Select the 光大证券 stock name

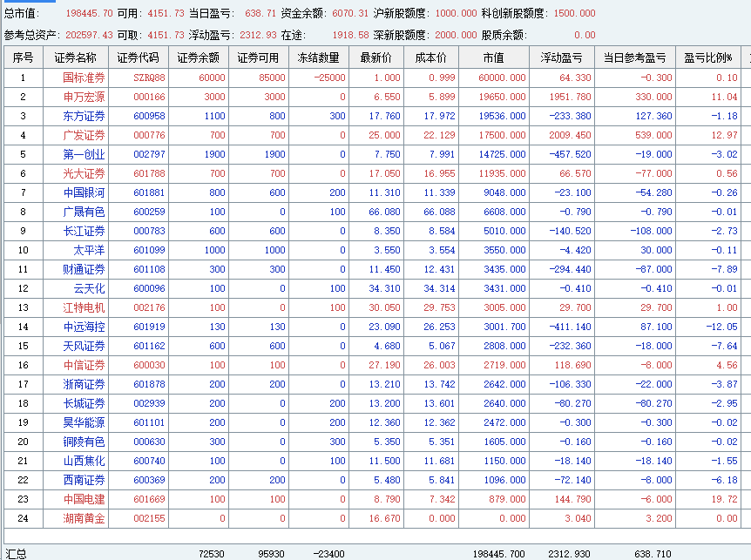(84, 173)
